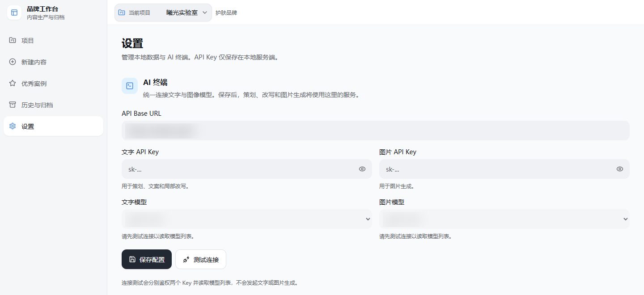Click the 测试连接 button
Screen dimensions: 644x295
click(201, 259)
